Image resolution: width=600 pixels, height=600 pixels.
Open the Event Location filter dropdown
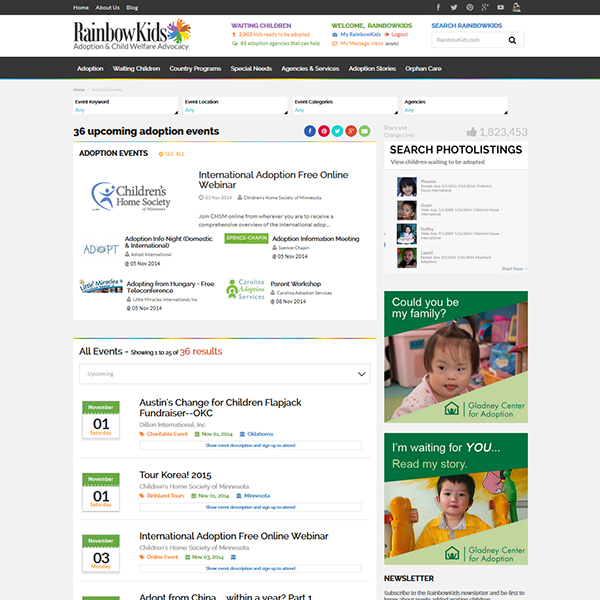click(235, 106)
